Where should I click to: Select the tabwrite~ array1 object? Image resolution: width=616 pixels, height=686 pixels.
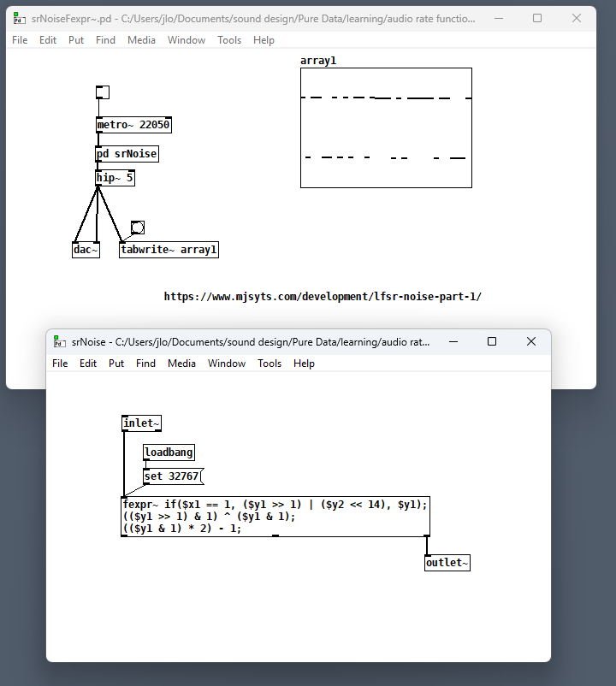(169, 250)
